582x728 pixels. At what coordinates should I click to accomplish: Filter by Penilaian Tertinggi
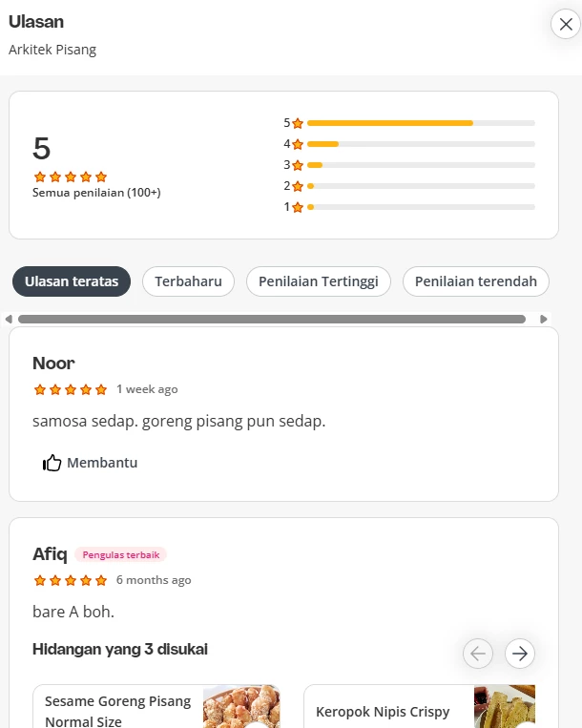point(319,281)
